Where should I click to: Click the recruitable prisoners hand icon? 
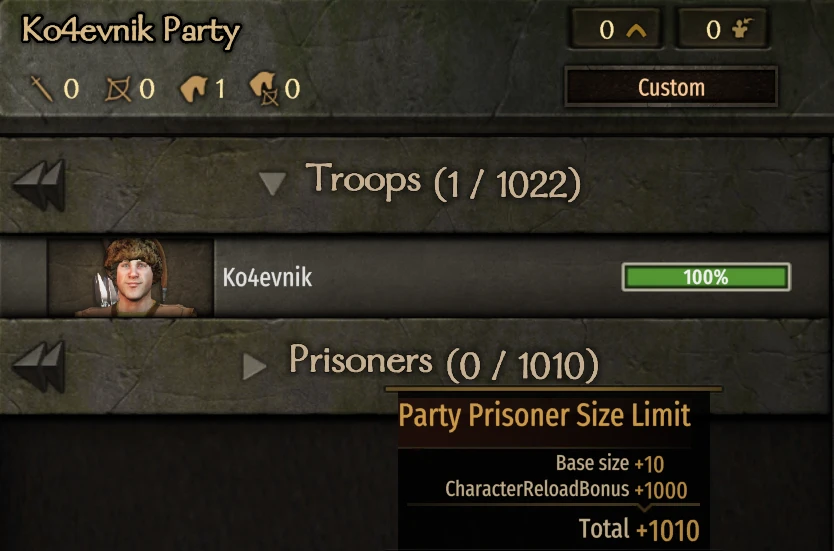coord(741,31)
